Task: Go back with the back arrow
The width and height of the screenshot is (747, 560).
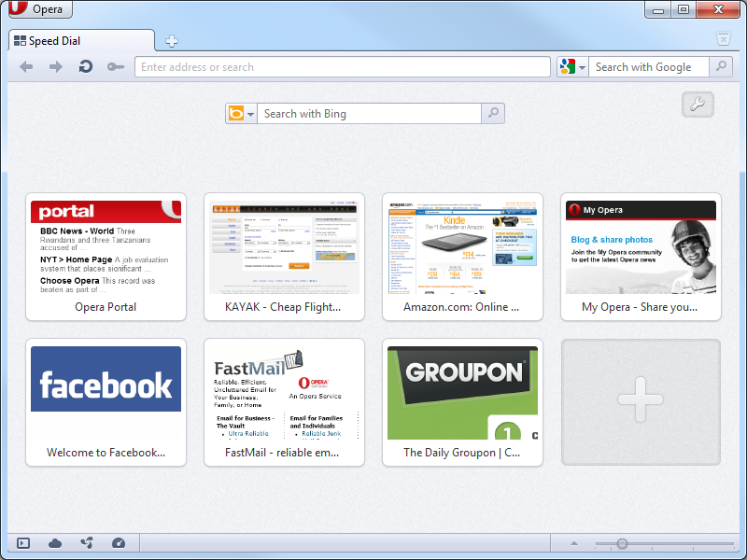Action: click(26, 67)
